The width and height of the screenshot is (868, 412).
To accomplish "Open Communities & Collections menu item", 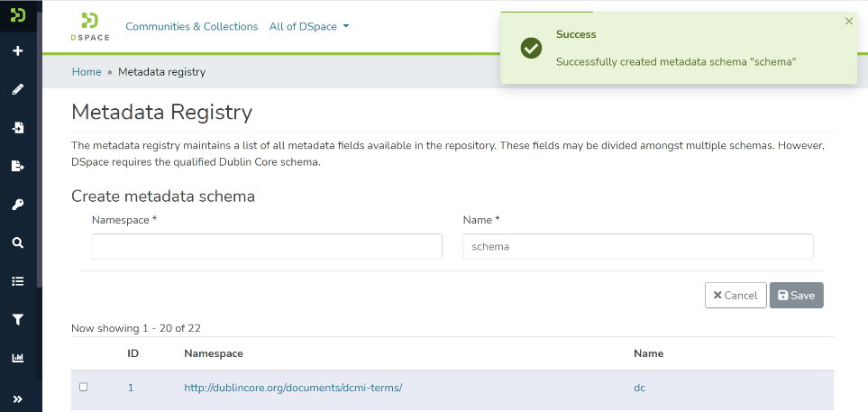I will tap(191, 27).
